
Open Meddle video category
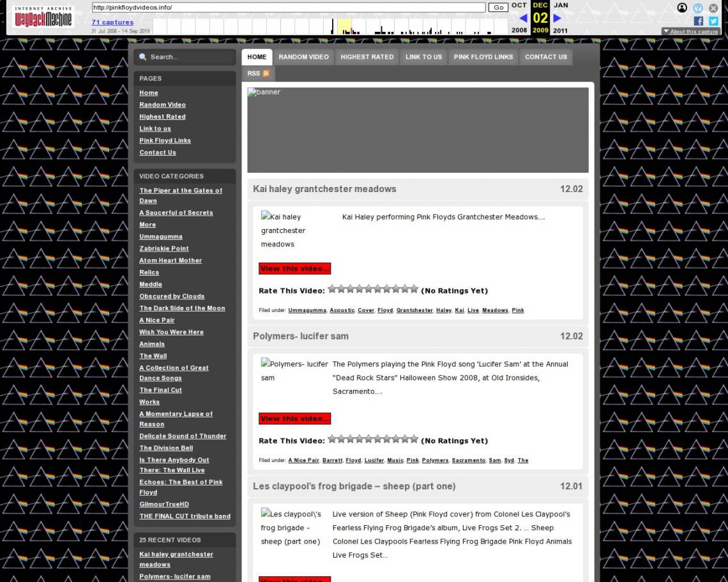point(151,285)
